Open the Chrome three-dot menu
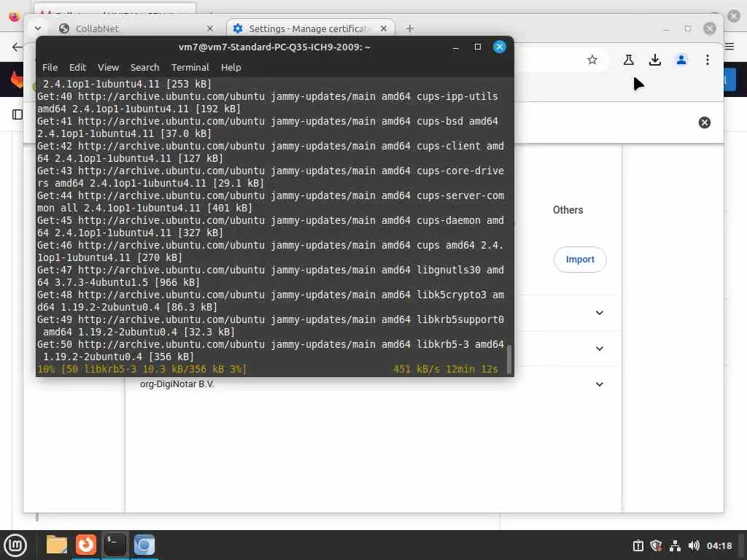The width and height of the screenshot is (747, 560). pyautogui.click(x=708, y=60)
